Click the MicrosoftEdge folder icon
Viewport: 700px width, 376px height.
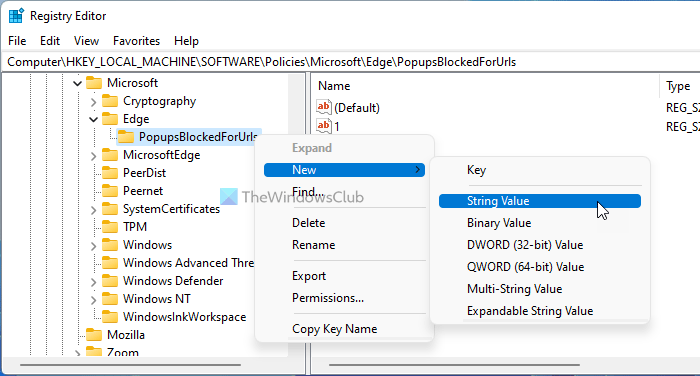(x=110, y=155)
